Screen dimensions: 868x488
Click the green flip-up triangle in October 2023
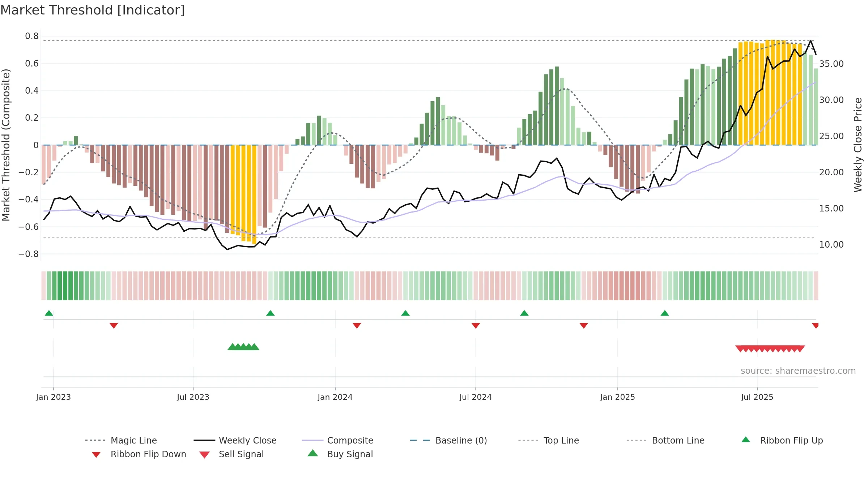point(270,313)
